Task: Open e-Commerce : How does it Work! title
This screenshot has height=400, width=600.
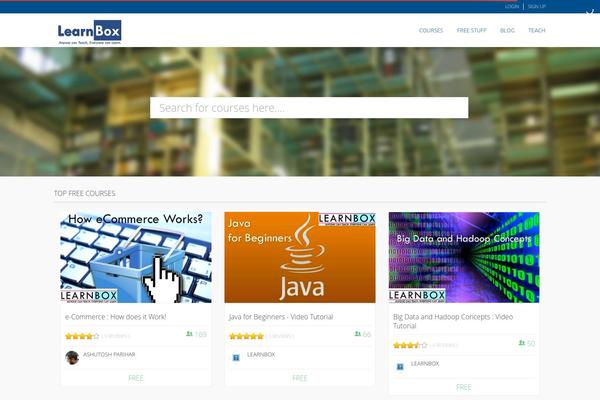Action: click(x=116, y=317)
